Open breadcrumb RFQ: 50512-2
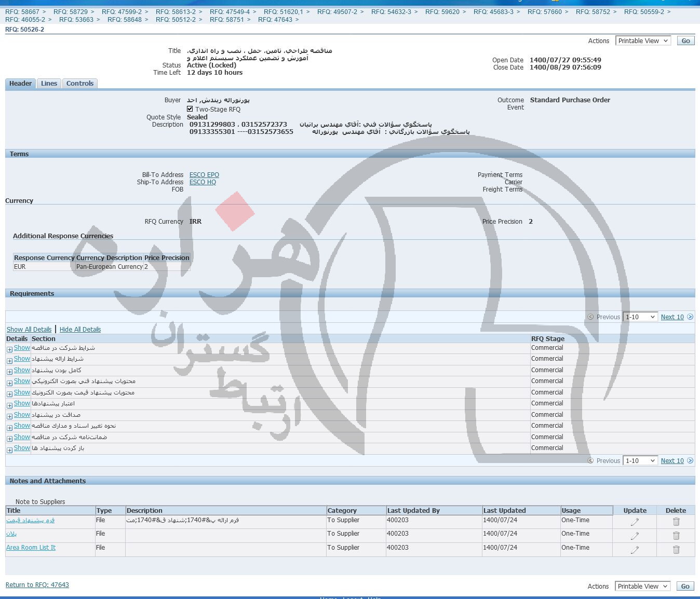700x599 pixels. (176, 19)
